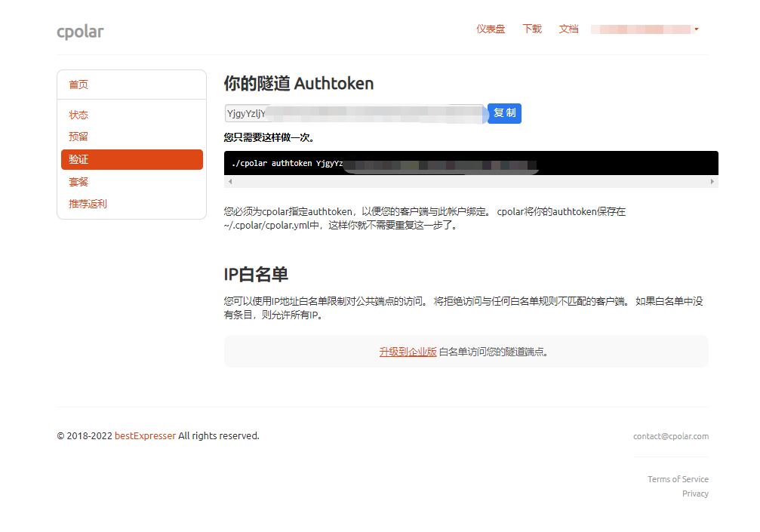Open the Terms of Service link
This screenshot has height=532, width=760.
(x=678, y=479)
